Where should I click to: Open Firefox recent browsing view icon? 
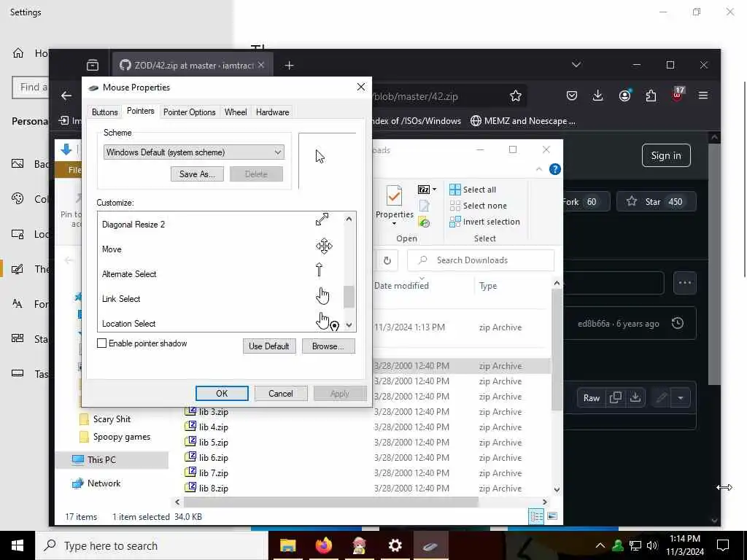point(93,65)
